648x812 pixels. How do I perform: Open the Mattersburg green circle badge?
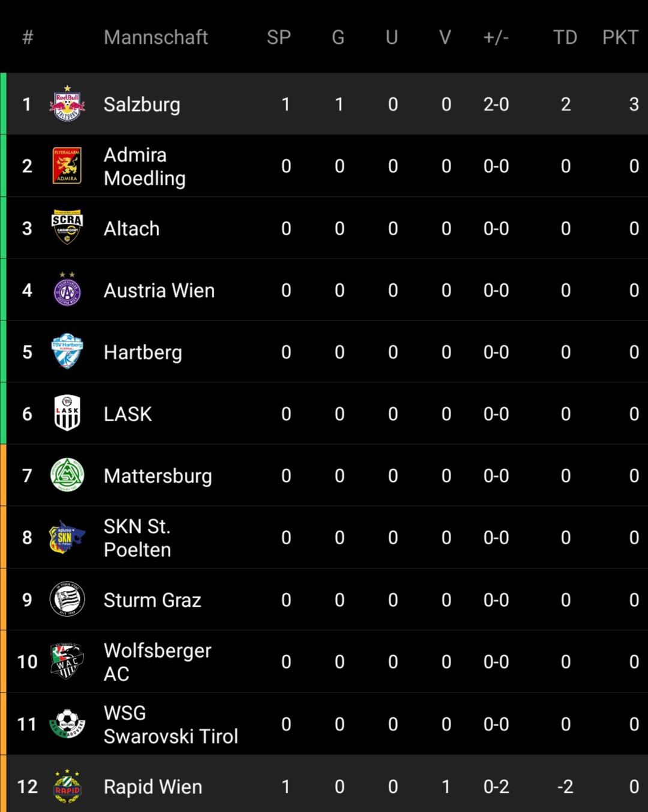[67, 475]
